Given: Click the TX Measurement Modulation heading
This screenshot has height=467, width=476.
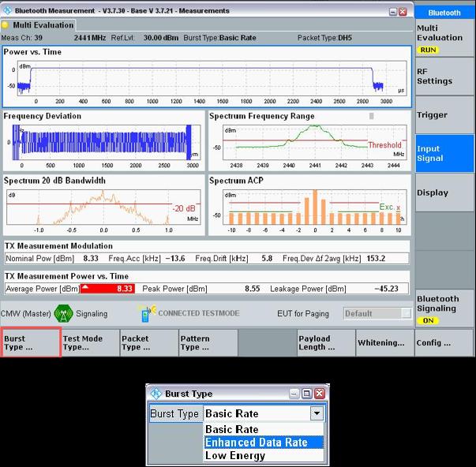Looking at the screenshot, I should pos(58,246).
